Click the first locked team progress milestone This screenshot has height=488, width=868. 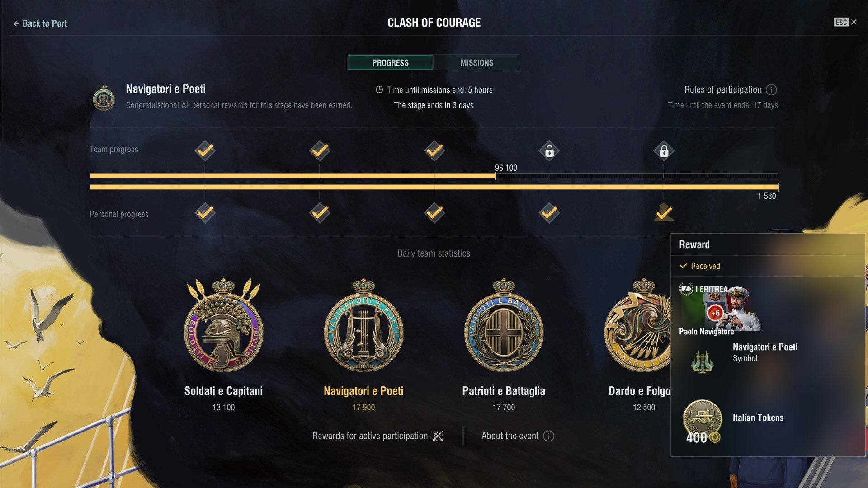pyautogui.click(x=549, y=151)
